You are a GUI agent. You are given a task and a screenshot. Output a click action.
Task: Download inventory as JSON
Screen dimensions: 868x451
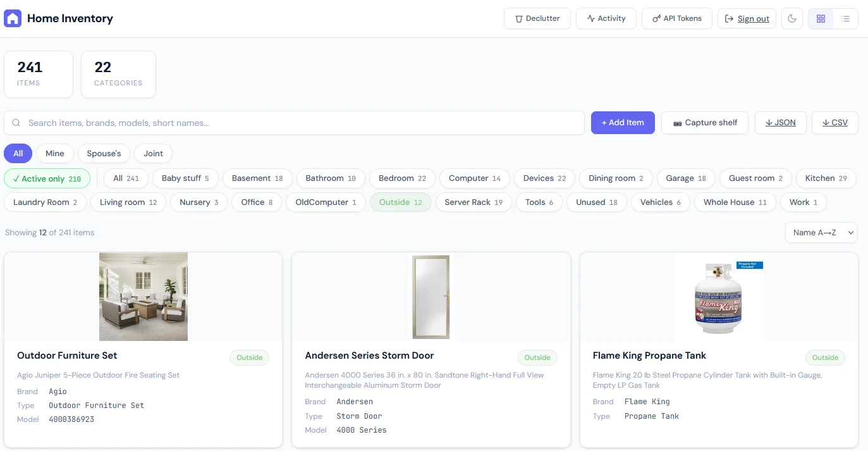pos(781,123)
